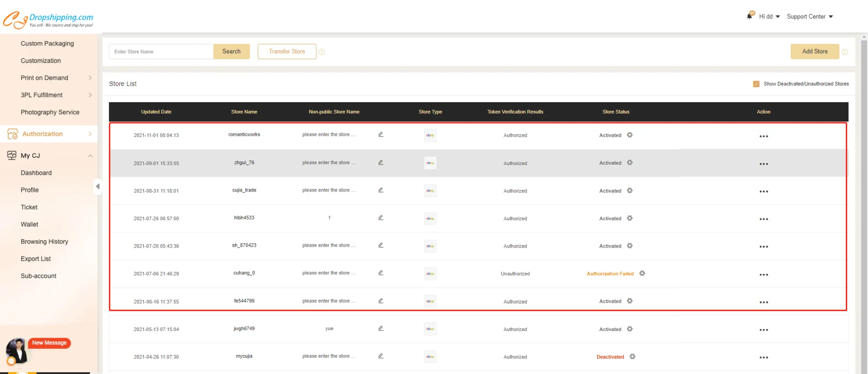
Task: Open the Support Center dropdown
Action: point(809,17)
